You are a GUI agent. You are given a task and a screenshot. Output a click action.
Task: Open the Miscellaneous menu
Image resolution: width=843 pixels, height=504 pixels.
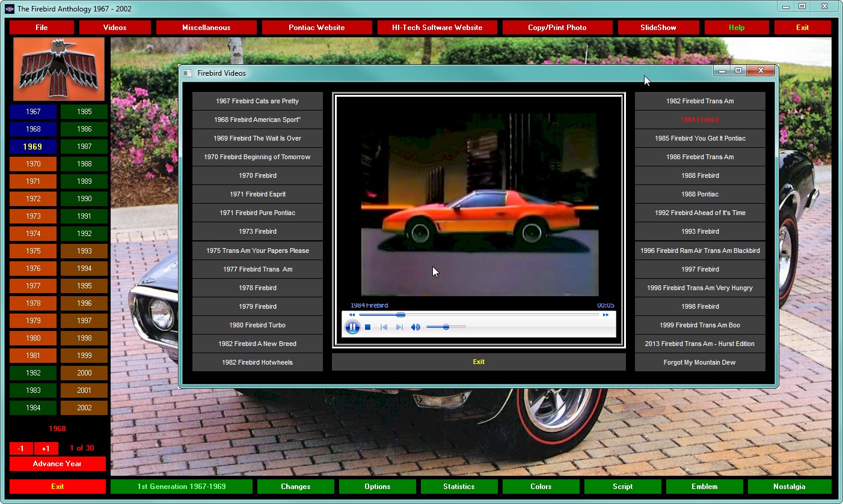click(206, 28)
